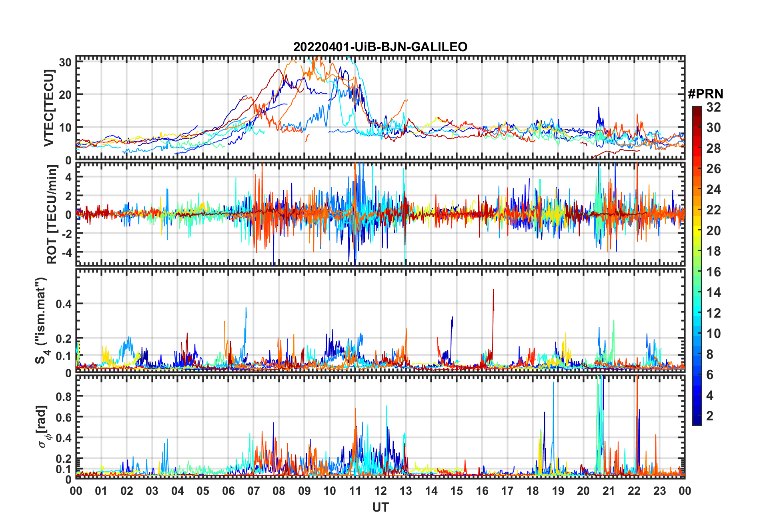Click the S4 ("ism.mat") y-axis label
The height and width of the screenshot is (532, 761).
[x=42, y=321]
